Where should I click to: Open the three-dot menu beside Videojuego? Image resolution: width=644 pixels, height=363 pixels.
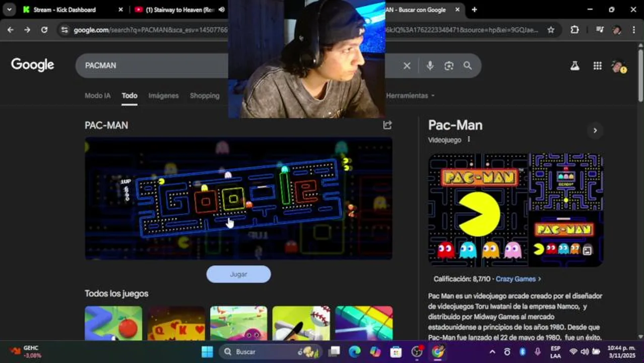pyautogui.click(x=469, y=140)
